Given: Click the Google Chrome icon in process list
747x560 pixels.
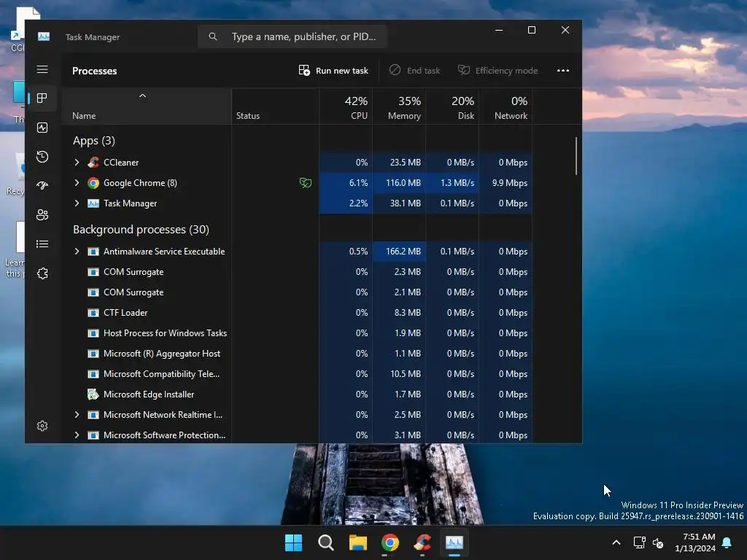Looking at the screenshot, I should (93, 183).
